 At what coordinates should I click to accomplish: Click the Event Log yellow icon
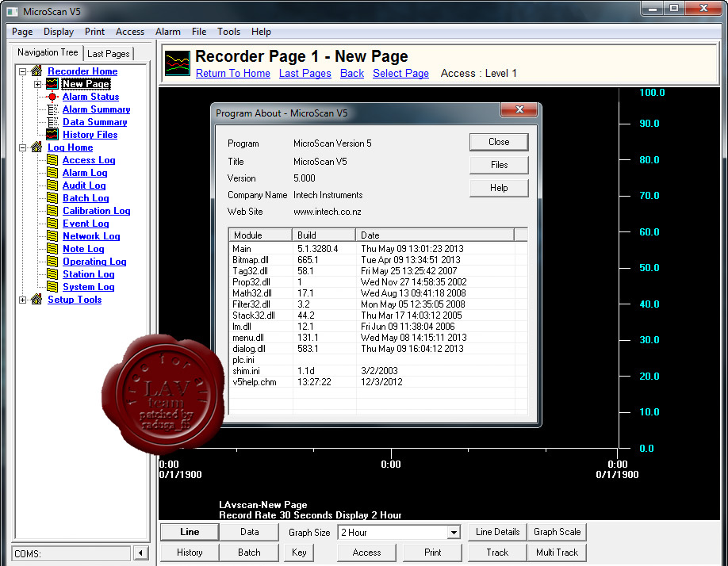coord(52,224)
